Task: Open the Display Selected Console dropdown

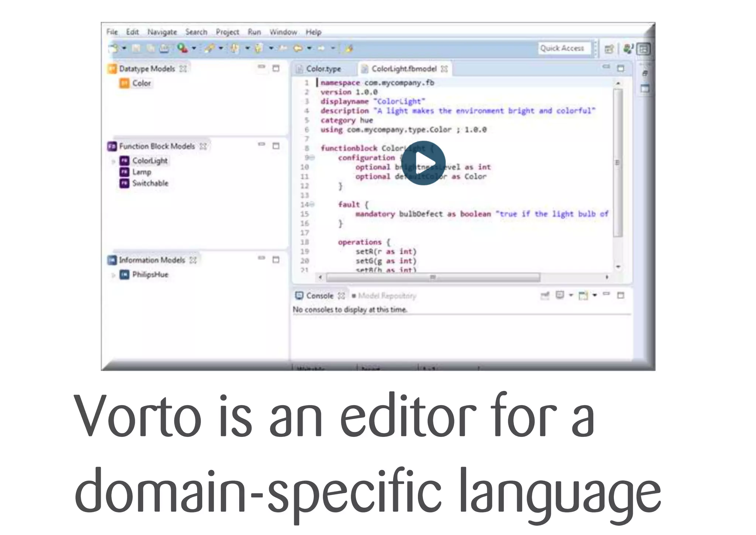Action: pyautogui.click(x=571, y=295)
